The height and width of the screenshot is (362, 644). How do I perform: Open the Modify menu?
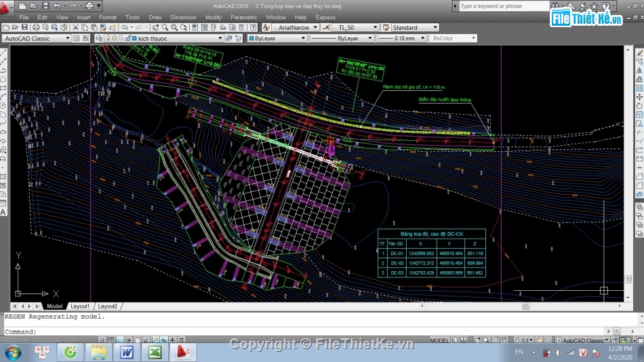213,17
